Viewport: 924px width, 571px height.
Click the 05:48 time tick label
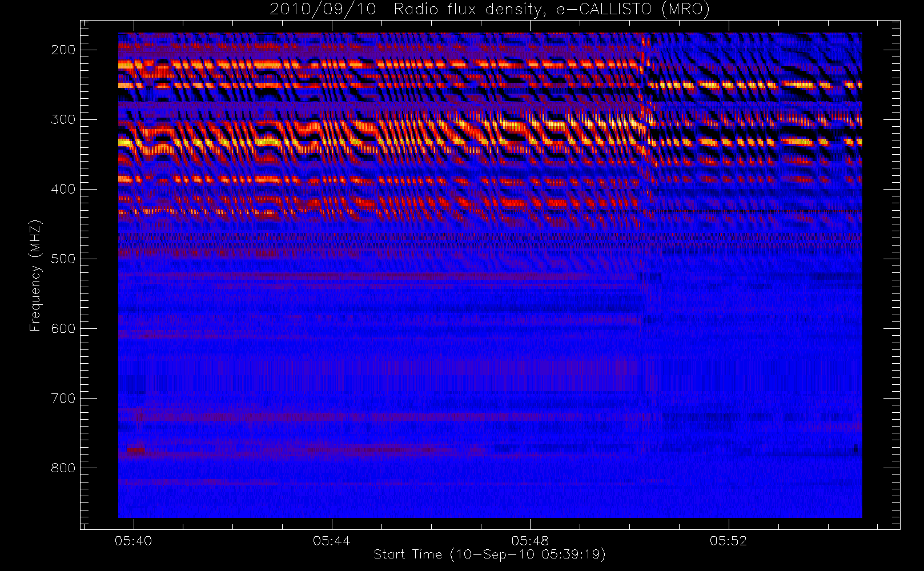point(530,541)
